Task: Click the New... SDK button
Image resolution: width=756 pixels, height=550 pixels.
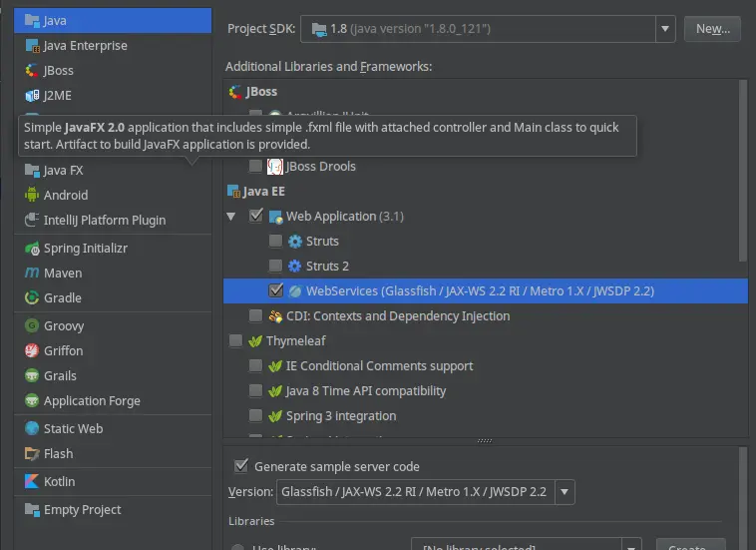Action: tap(712, 29)
